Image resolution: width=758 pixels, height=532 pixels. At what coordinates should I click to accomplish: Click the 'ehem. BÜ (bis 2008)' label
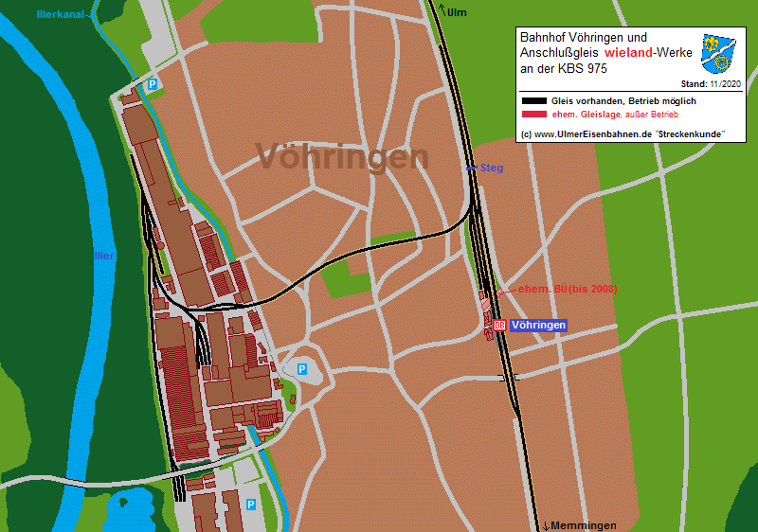tap(565, 289)
